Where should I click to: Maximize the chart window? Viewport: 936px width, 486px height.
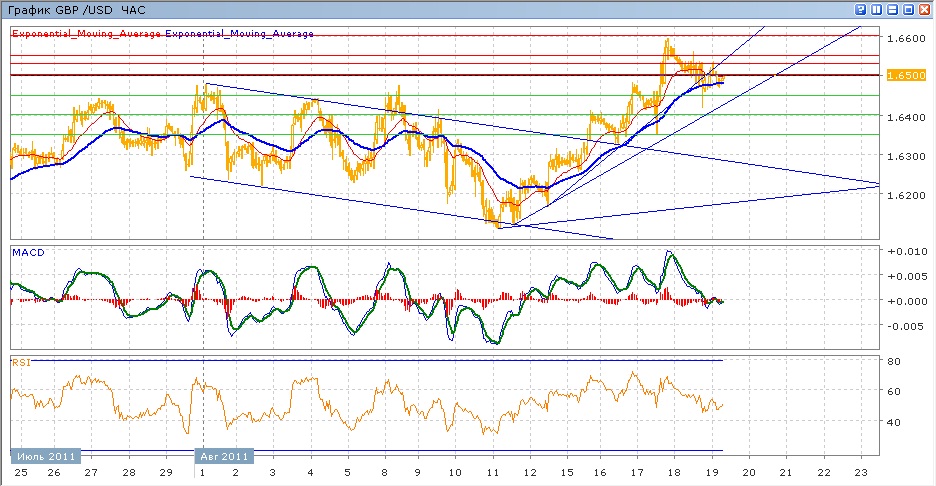click(909, 9)
